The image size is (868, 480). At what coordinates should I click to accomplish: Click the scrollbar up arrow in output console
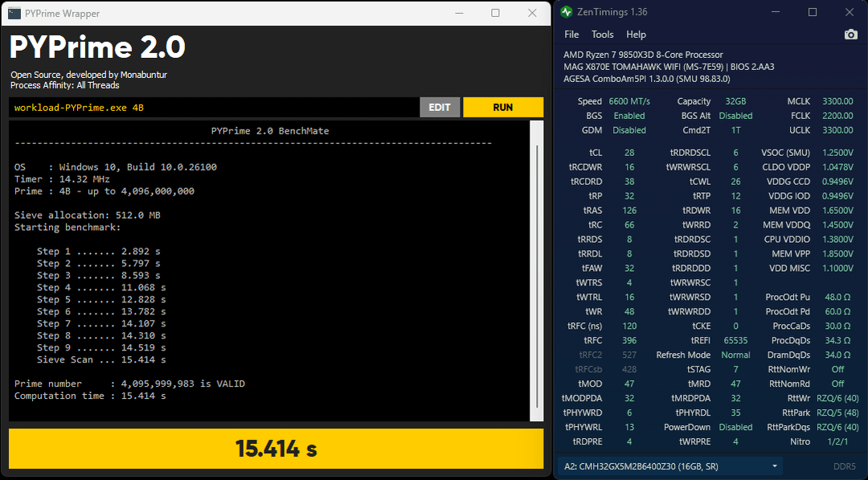click(538, 127)
